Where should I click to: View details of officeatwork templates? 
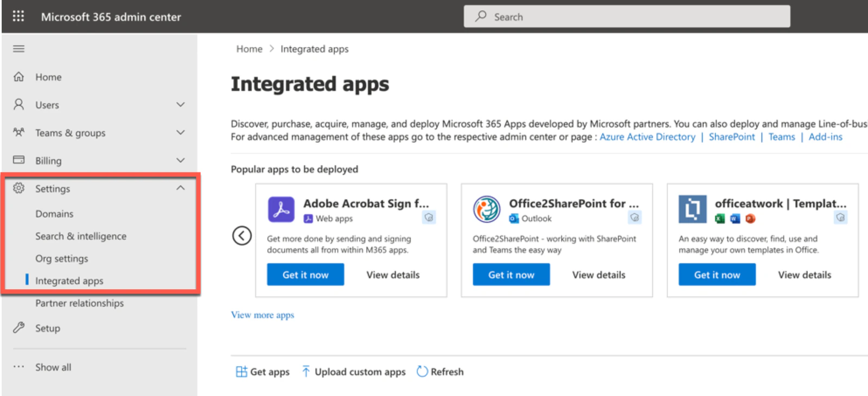click(x=805, y=274)
